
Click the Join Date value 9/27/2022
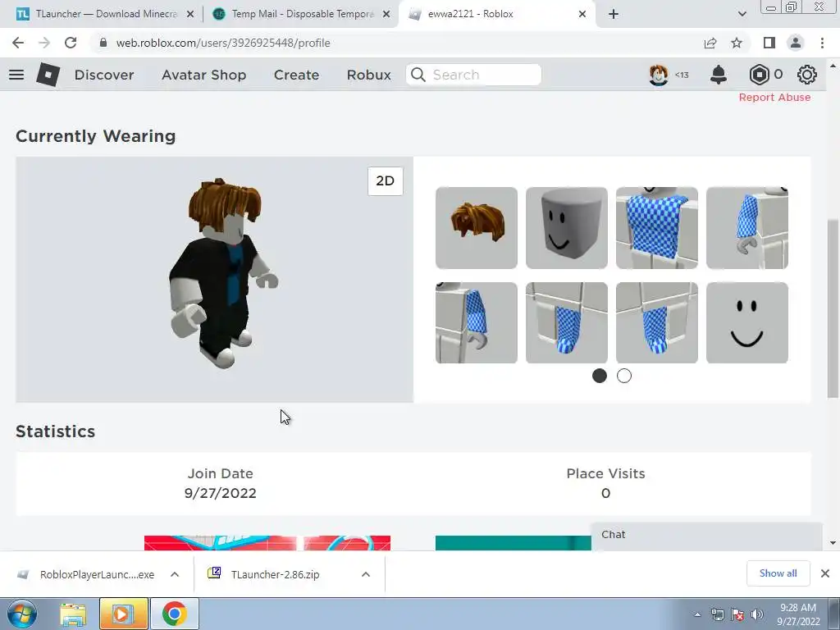pos(220,493)
